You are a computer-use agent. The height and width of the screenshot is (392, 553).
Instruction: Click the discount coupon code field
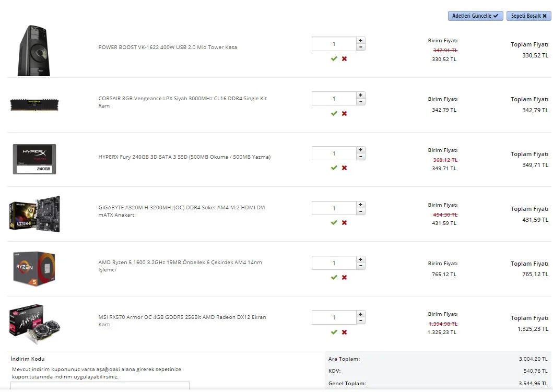tap(100, 386)
